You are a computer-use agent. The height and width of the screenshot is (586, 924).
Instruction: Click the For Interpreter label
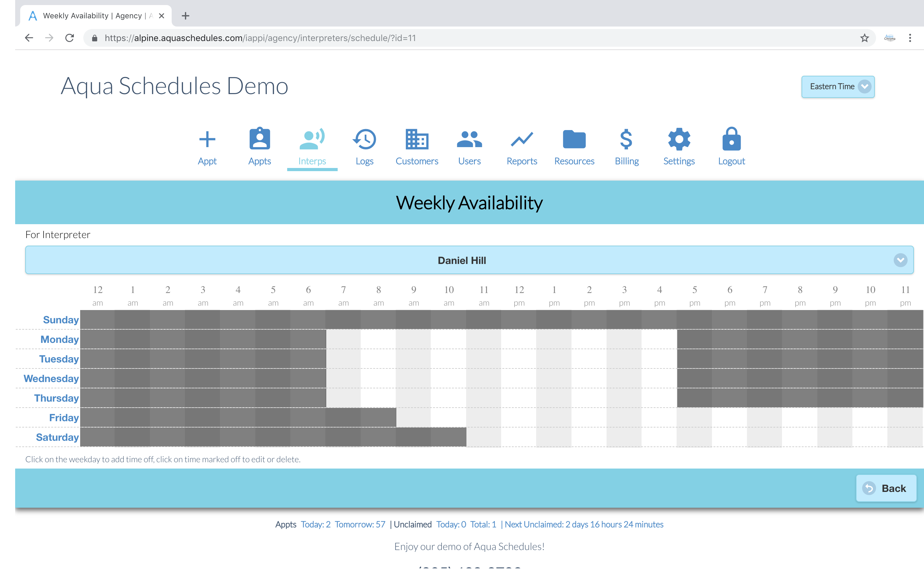tap(58, 235)
